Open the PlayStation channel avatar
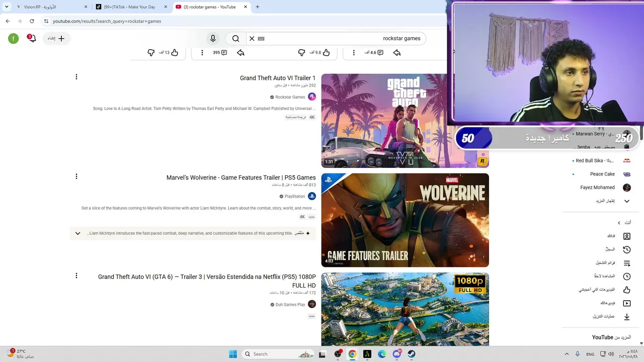644x362 pixels. tap(312, 196)
